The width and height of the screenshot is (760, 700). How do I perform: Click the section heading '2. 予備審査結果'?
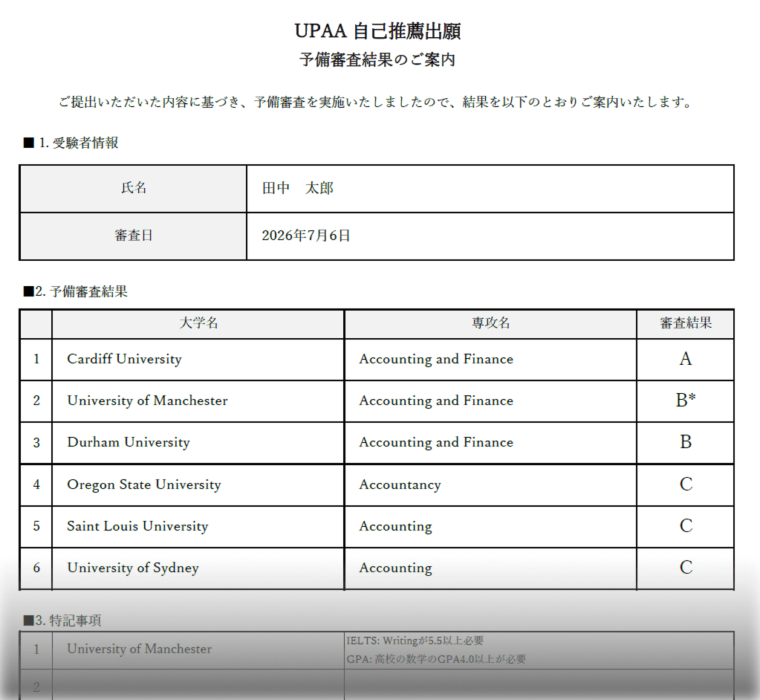point(76,291)
